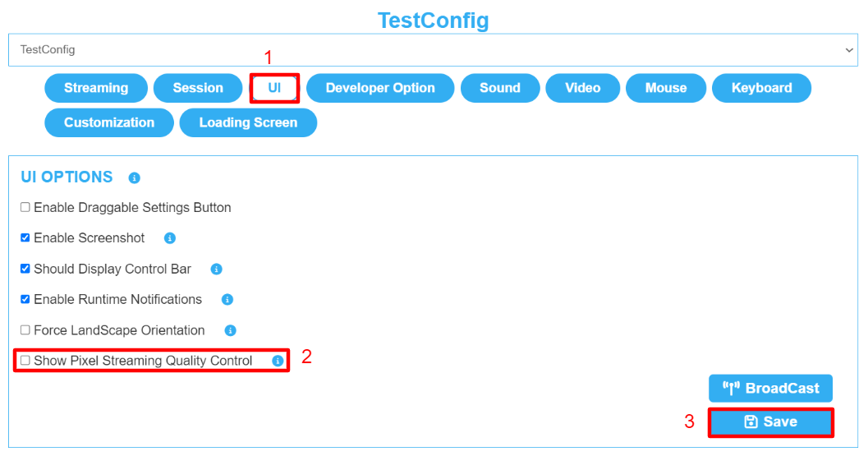
Task: Click the Save button
Action: pos(770,422)
